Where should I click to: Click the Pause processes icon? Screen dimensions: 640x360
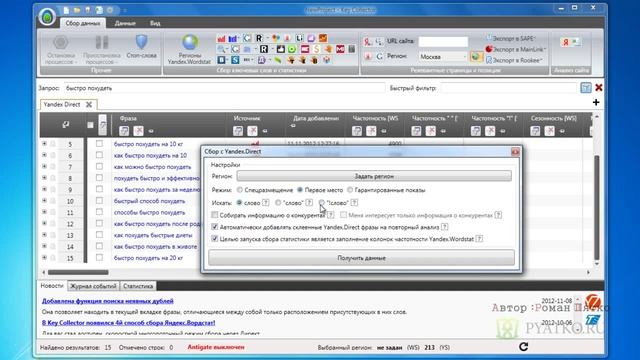click(102, 42)
